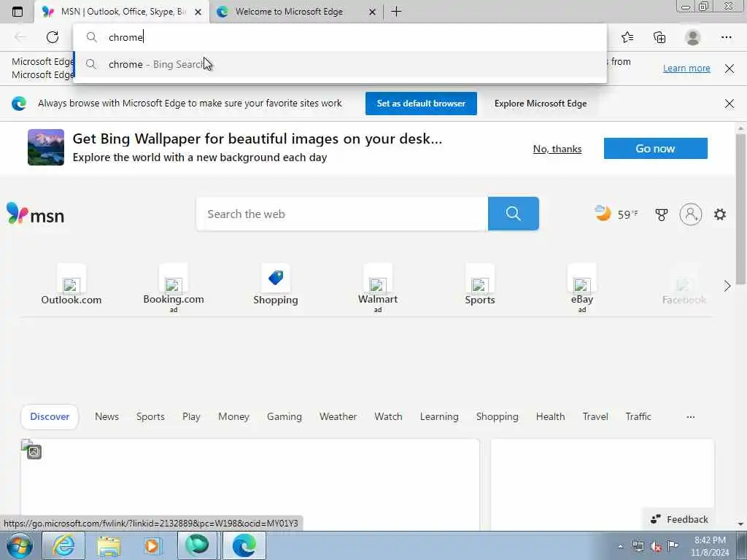Dismiss the Microsoft Edge info bar

[x=729, y=69]
